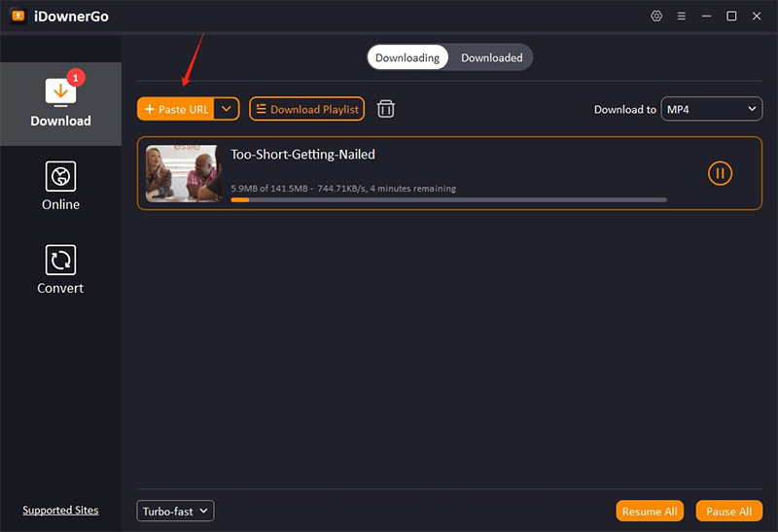Pause the Too-Short-Getting-Nailed download
Image resolution: width=778 pixels, height=532 pixels.
(720, 174)
